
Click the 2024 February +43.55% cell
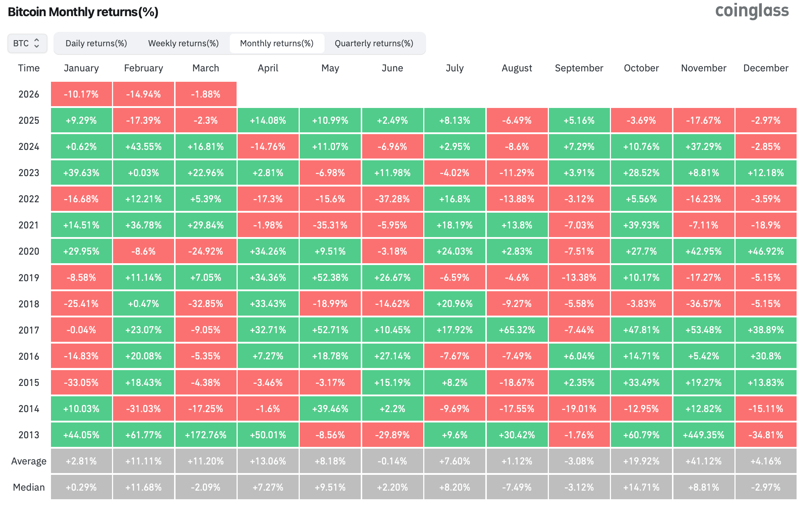[x=143, y=147]
